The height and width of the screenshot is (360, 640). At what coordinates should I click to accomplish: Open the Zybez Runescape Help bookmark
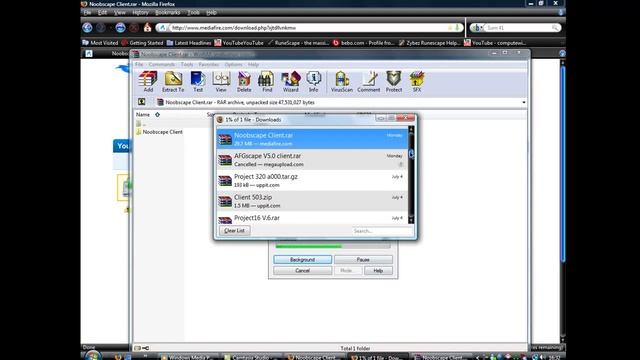click(429, 42)
